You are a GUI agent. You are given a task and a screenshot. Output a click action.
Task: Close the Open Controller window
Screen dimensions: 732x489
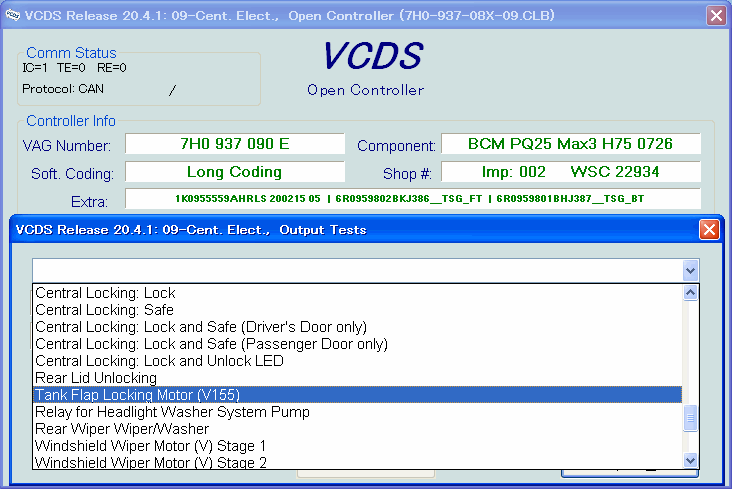(x=717, y=15)
